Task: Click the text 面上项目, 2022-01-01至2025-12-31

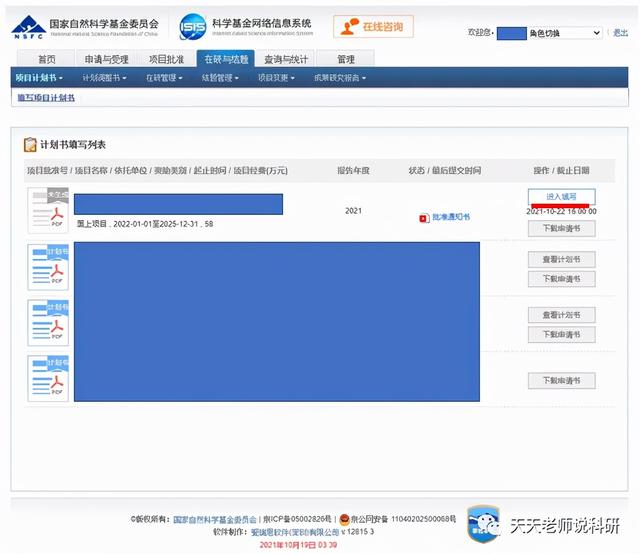Action: click(138, 224)
